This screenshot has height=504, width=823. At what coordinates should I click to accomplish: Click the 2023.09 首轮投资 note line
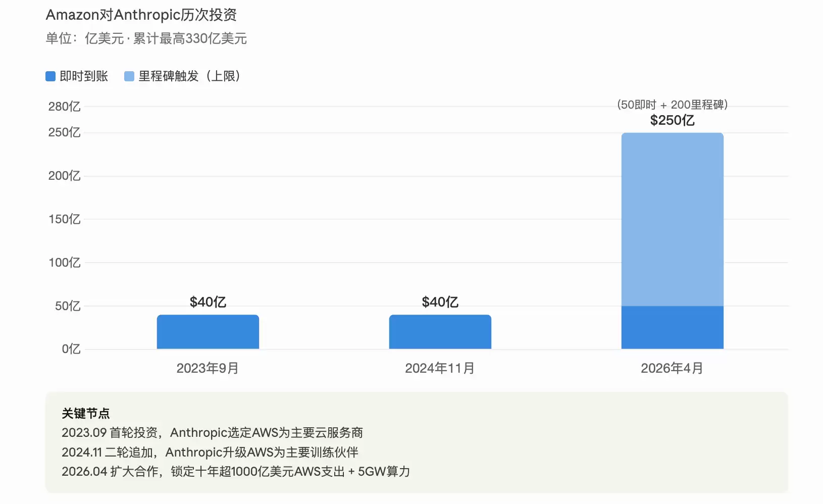tap(212, 433)
